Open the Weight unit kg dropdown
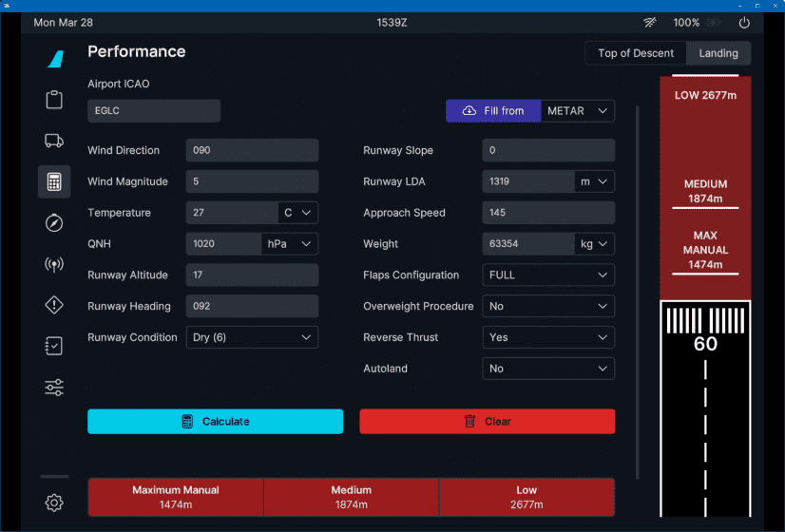 (594, 244)
